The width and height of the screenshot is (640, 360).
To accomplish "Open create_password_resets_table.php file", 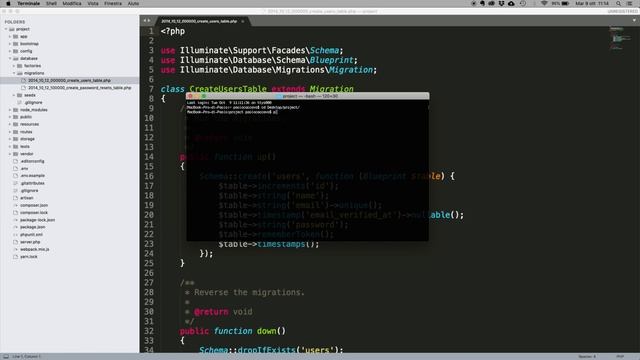I will pyautogui.click(x=80, y=88).
